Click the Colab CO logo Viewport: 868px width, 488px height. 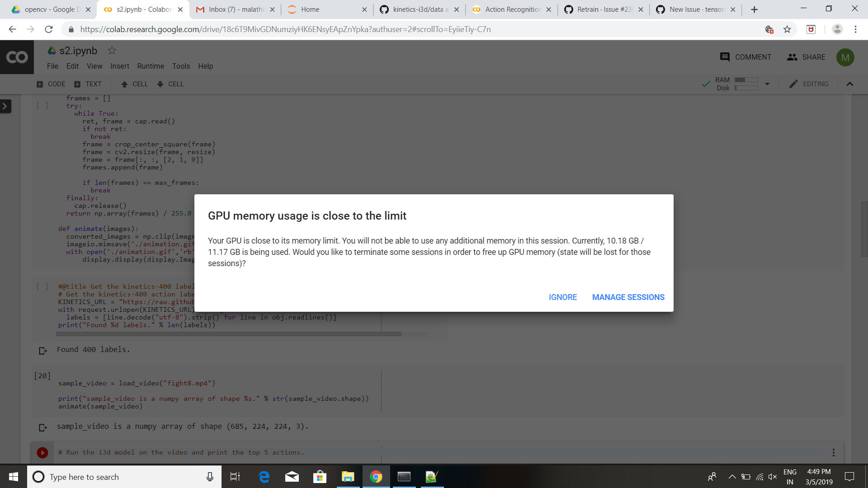(17, 57)
